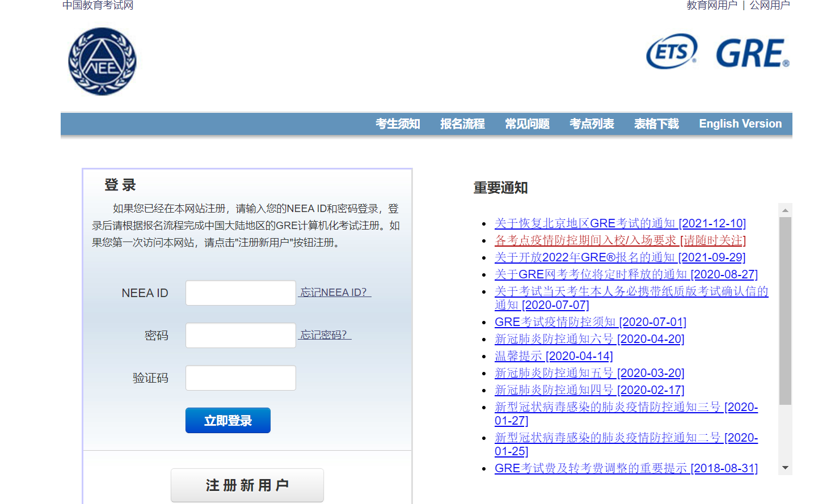Click the 教育网用户 link

pyautogui.click(x=712, y=5)
